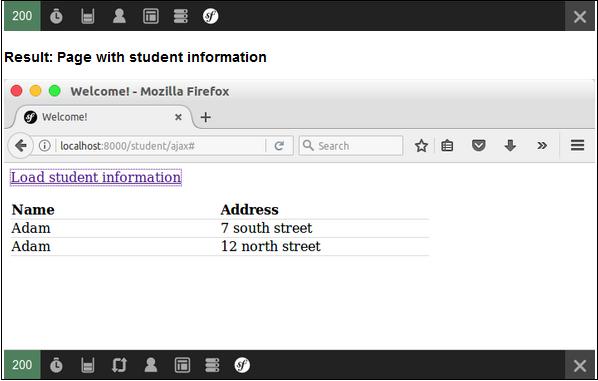Show bookmarks list icon in Firefox toolbar
The height and width of the screenshot is (381, 598).
click(x=447, y=146)
